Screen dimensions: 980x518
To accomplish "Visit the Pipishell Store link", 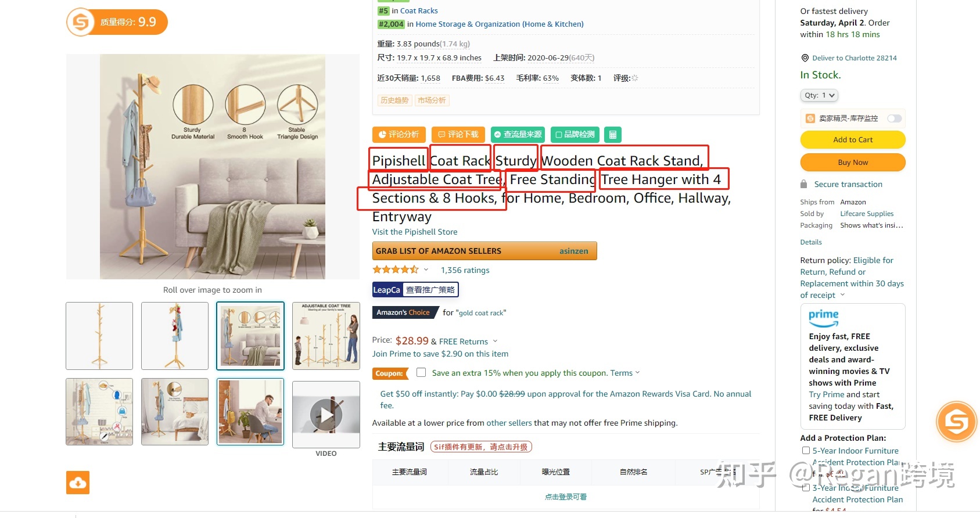I will point(415,232).
